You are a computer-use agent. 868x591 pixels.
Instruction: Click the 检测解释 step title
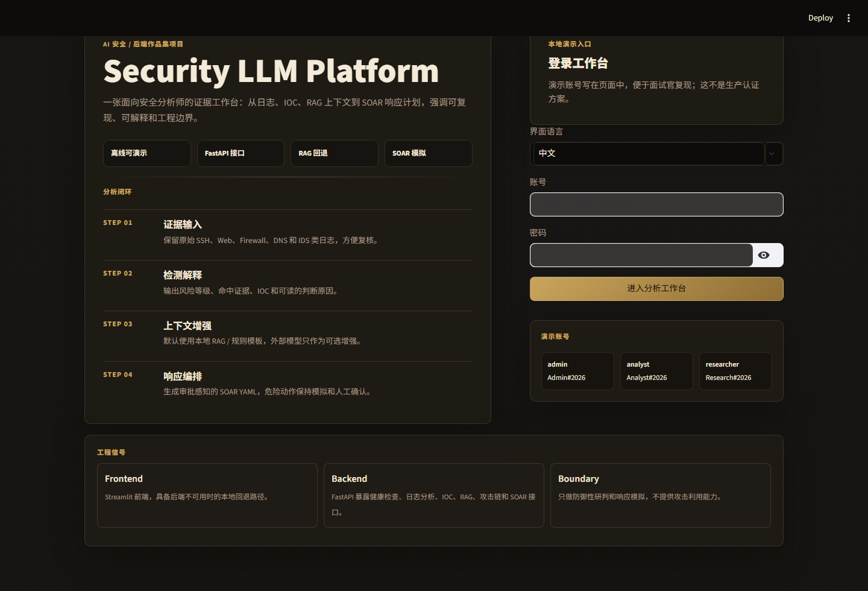(x=183, y=275)
